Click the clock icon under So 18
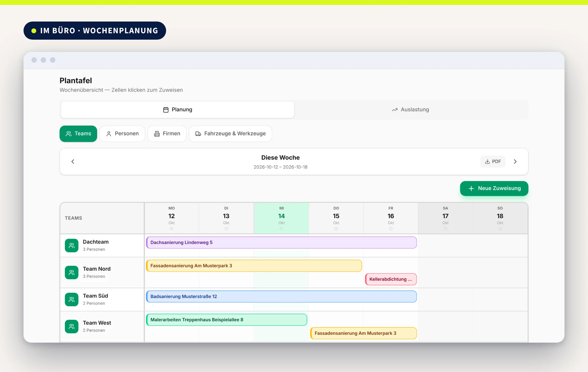The height and width of the screenshot is (372, 588). [x=500, y=229]
